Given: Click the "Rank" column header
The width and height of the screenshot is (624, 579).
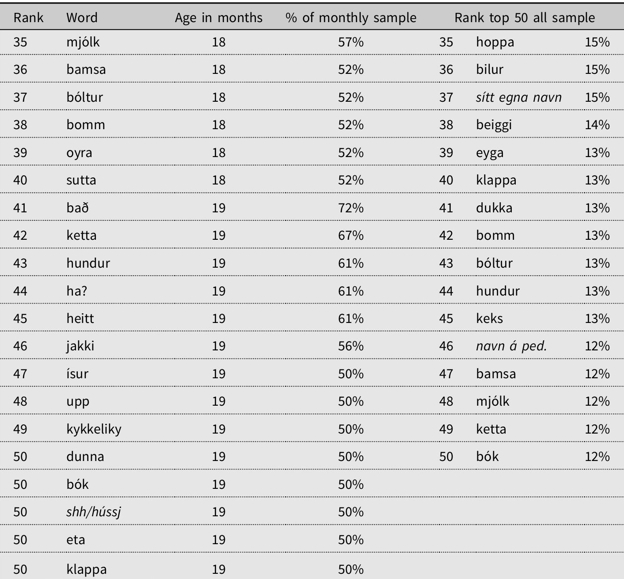Looking at the screenshot, I should tap(29, 18).
